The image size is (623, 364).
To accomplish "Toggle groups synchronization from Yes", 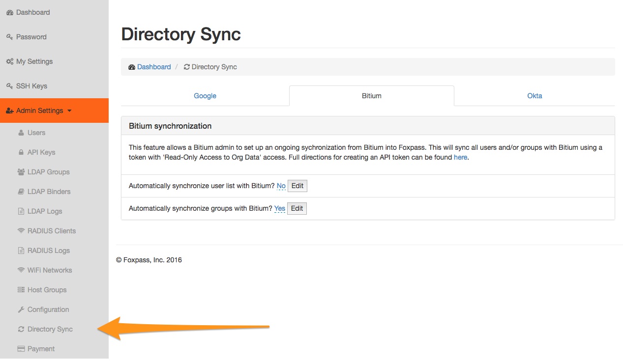I will [279, 208].
